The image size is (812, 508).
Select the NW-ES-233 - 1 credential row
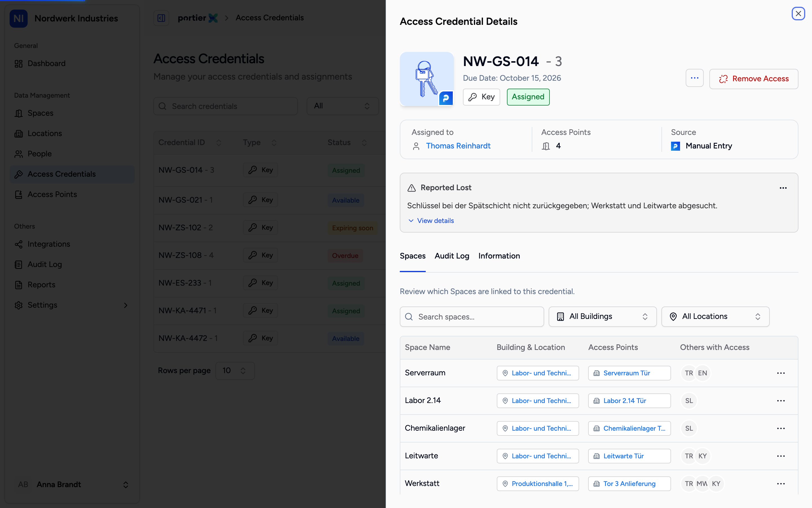tap(270, 283)
